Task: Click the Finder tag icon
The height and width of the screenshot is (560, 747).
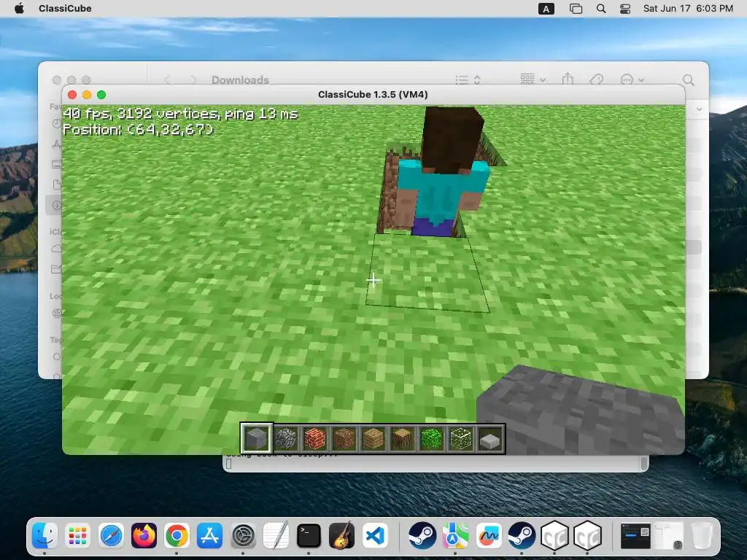Action: pos(596,79)
